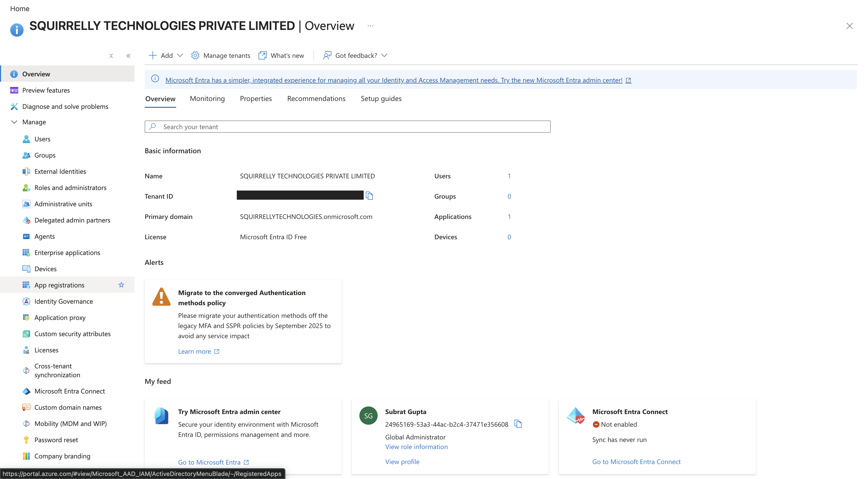Clear the sidebar search with X
Screen dimensions: 868x479
(111, 56)
